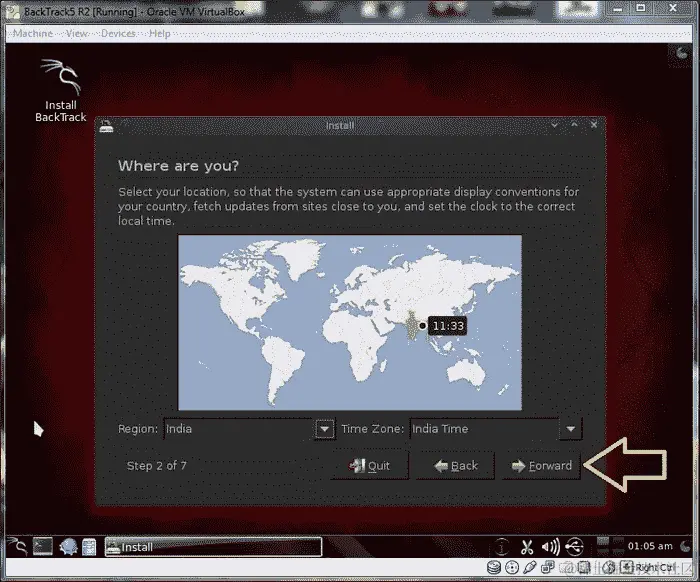700x582 pixels.
Task: Click the Quit button
Action: point(370,466)
